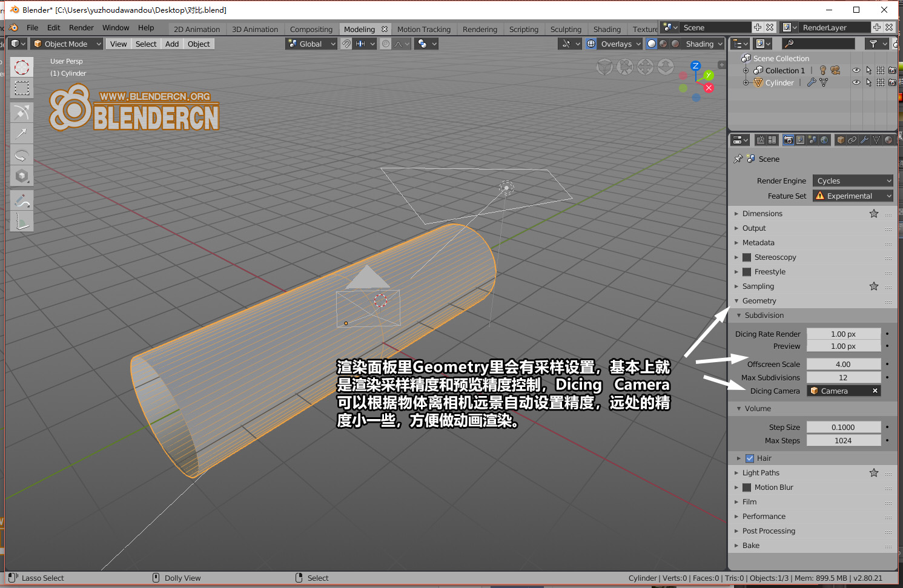Click Offscreen Scale 4.00 value field
Image resolution: width=903 pixels, height=588 pixels.
(844, 364)
